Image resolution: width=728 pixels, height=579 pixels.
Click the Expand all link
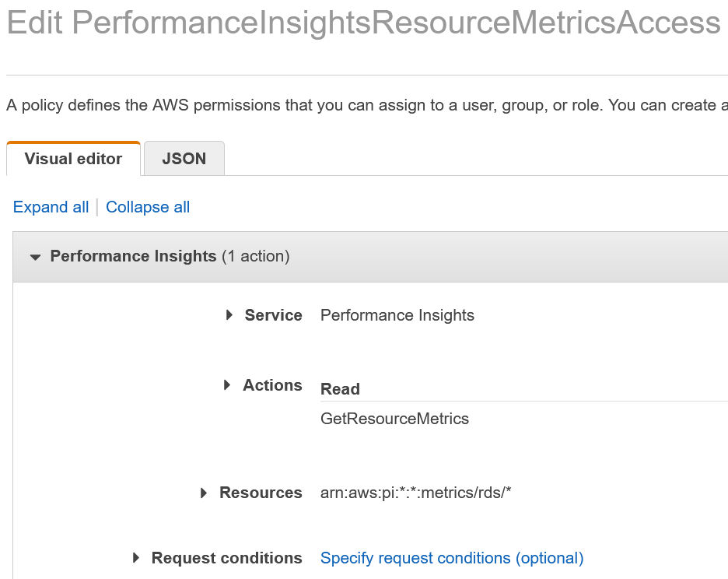pos(51,207)
